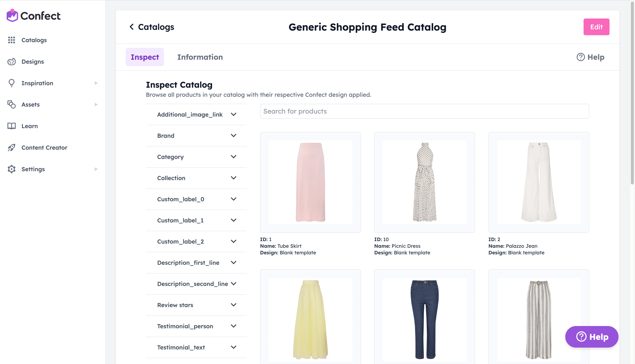This screenshot has width=635, height=364.
Task: Open Catalogs via grid icon in sidebar
Action: point(12,40)
